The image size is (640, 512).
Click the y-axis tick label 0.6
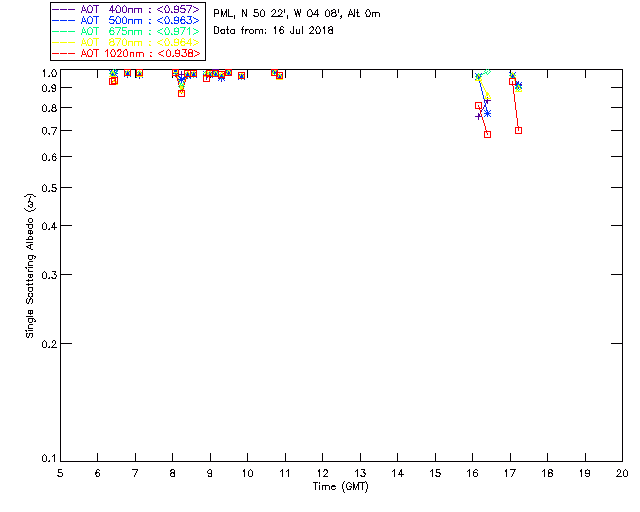(49, 157)
